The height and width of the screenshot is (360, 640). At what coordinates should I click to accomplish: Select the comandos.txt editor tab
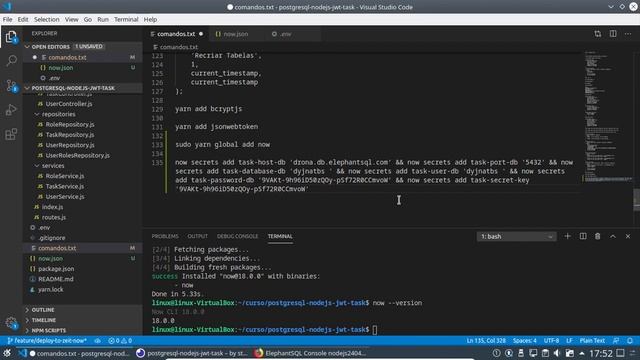pyautogui.click(x=176, y=34)
